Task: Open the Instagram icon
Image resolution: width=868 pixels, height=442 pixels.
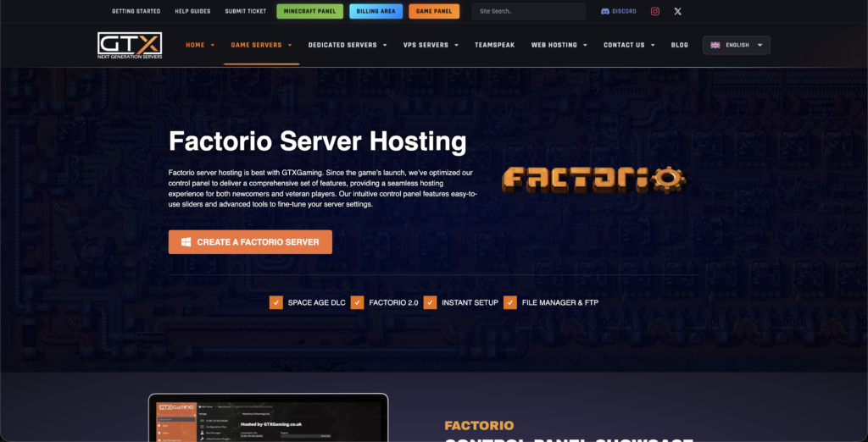Action: point(655,11)
